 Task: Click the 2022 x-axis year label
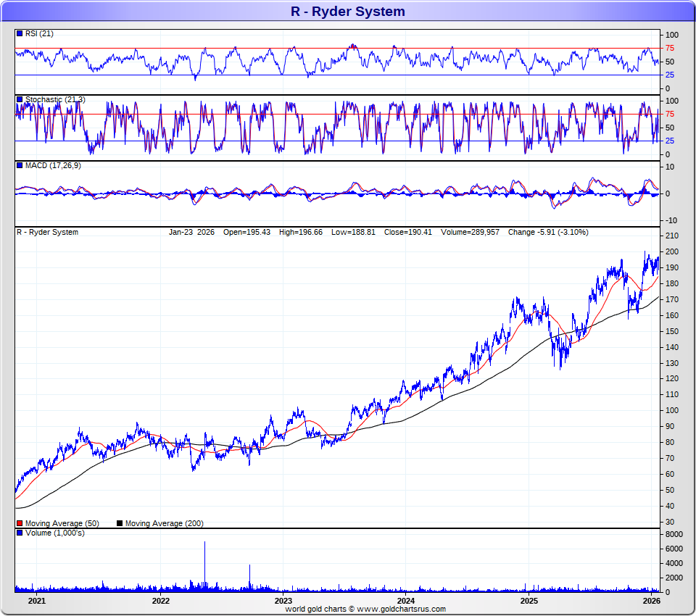[161, 601]
